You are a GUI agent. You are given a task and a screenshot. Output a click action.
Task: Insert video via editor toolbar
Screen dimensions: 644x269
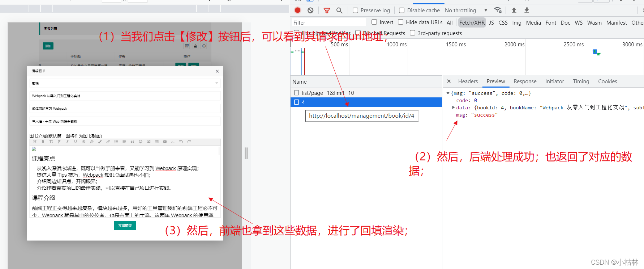point(165,142)
